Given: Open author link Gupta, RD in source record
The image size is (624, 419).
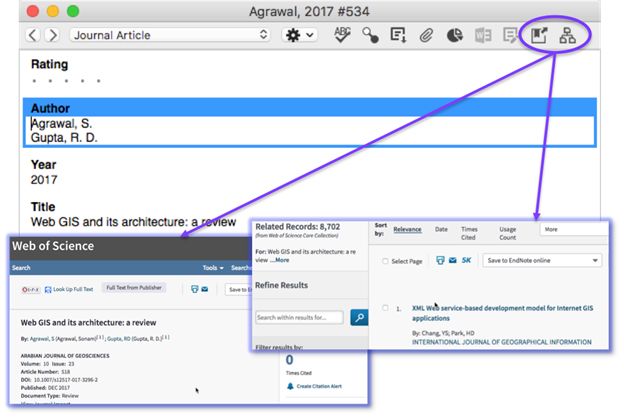Looking at the screenshot, I should point(119,339).
